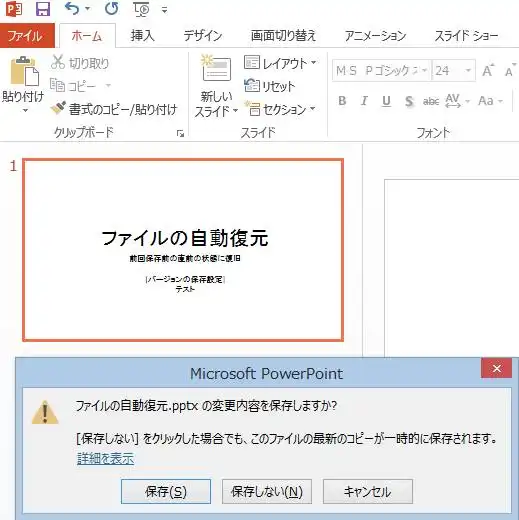The height and width of the screenshot is (520, 519).
Task: Click the message ファイルの自動復元.pptx の変更内容を保存しますか?
Action: tap(206, 406)
